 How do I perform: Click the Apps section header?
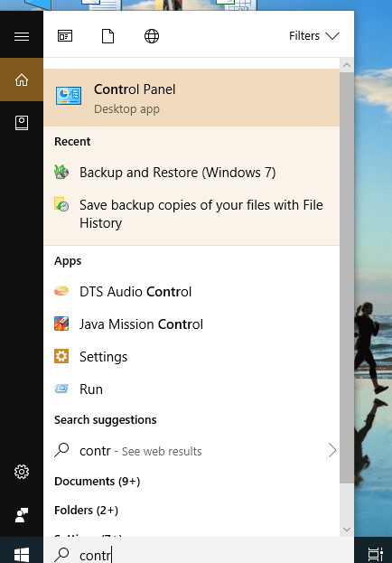coord(68,261)
